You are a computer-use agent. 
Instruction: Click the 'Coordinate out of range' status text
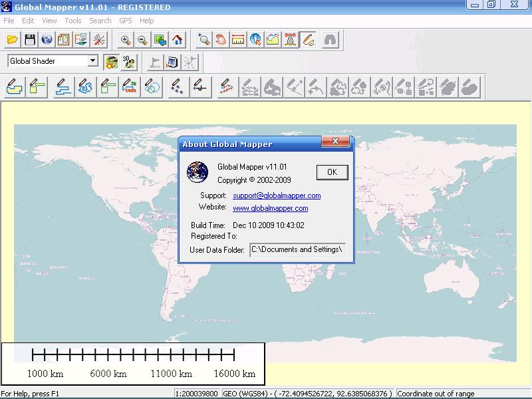pos(436,394)
